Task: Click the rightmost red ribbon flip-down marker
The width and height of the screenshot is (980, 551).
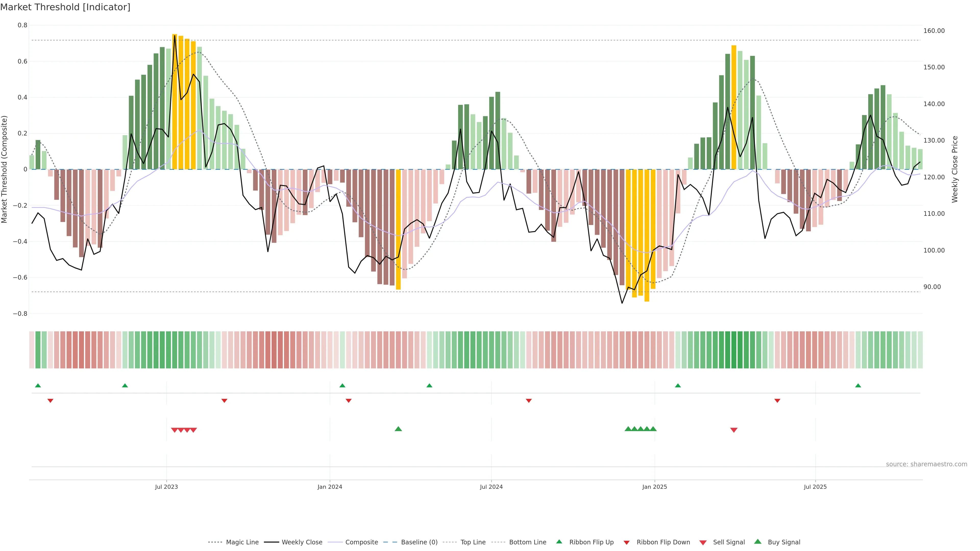Action: point(777,401)
